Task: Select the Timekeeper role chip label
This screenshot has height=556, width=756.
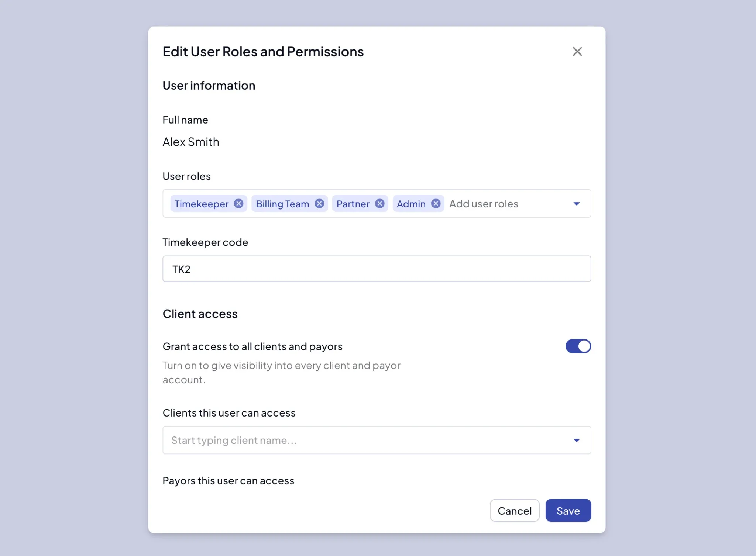Action: pyautogui.click(x=201, y=204)
